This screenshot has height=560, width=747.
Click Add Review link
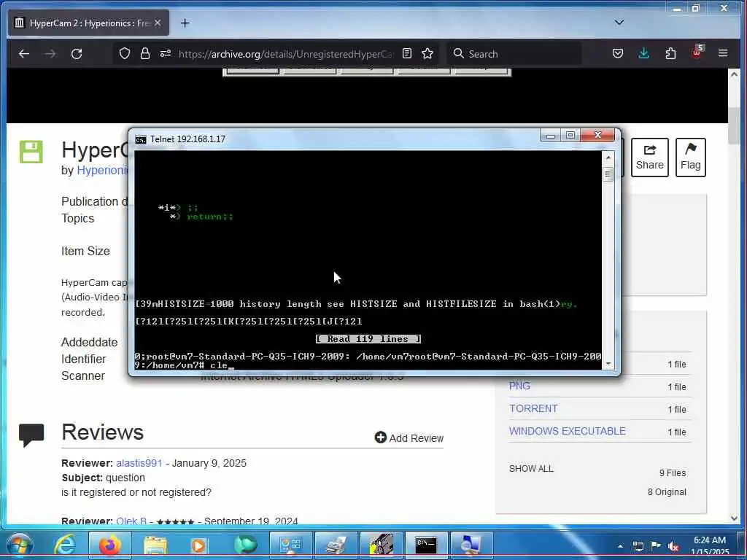tap(409, 437)
